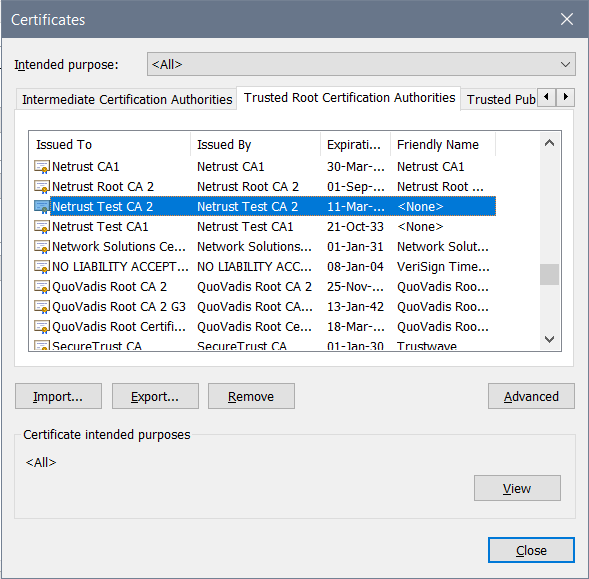589x579 pixels.
Task: Click the 25-Nov-... expiration cell
Action: pyautogui.click(x=355, y=287)
